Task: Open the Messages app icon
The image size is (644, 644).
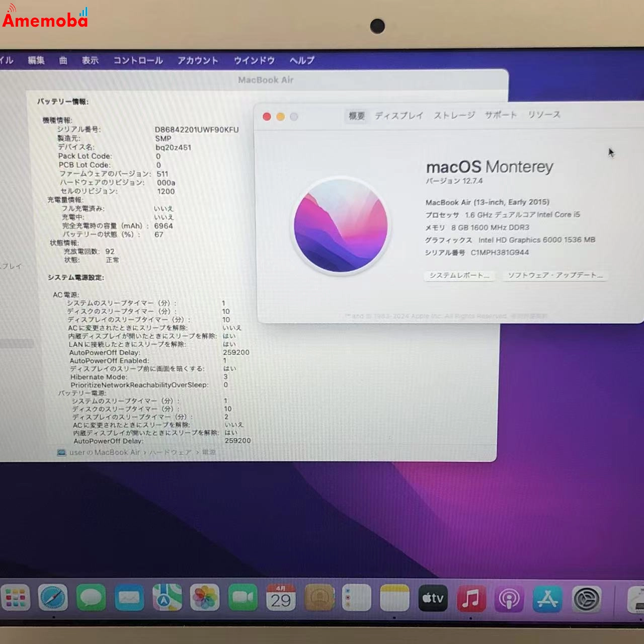Action: point(91,598)
